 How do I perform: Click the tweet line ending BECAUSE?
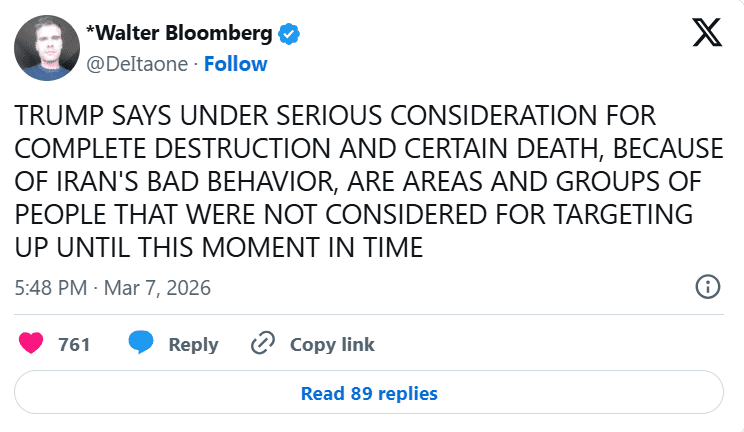[368, 148]
